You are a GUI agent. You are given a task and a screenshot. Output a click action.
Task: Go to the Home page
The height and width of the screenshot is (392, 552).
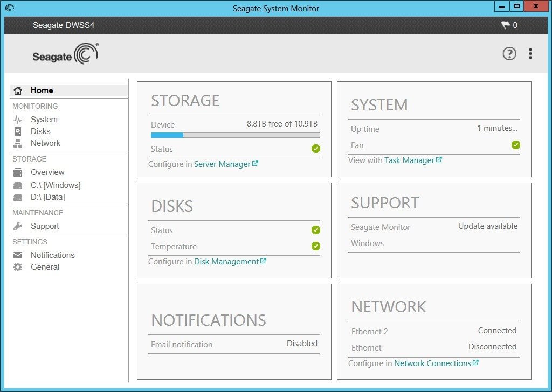(69, 90)
